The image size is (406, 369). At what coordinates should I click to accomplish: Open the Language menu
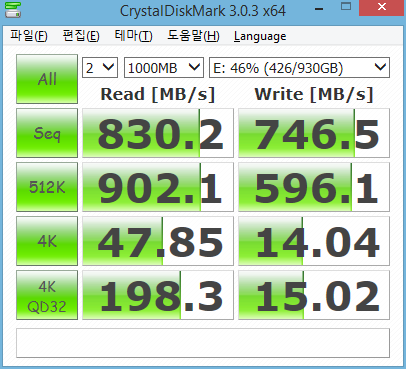pos(260,36)
